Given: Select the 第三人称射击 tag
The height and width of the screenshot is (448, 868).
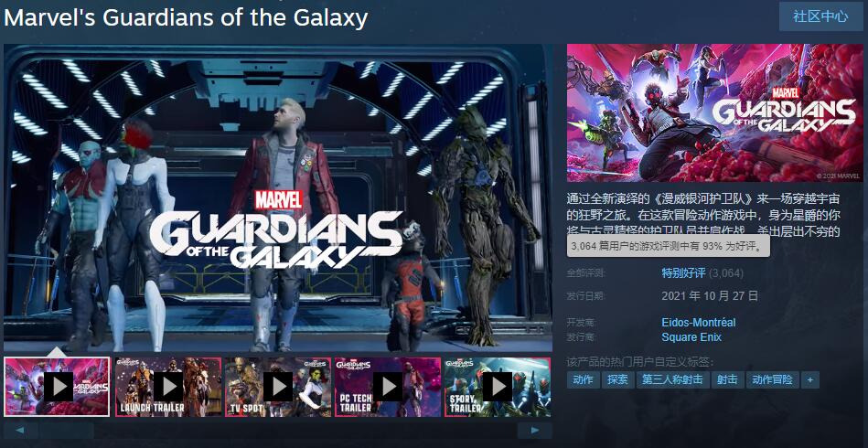Looking at the screenshot, I should coord(672,380).
